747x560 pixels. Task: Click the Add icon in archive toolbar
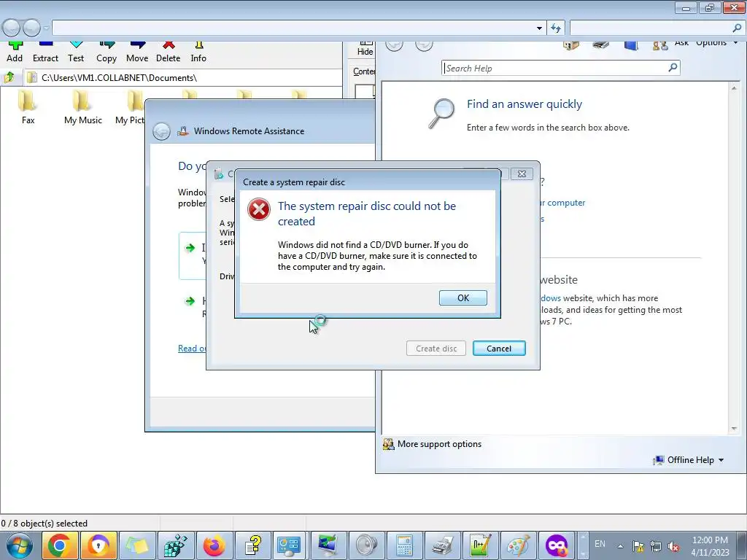[x=15, y=52]
